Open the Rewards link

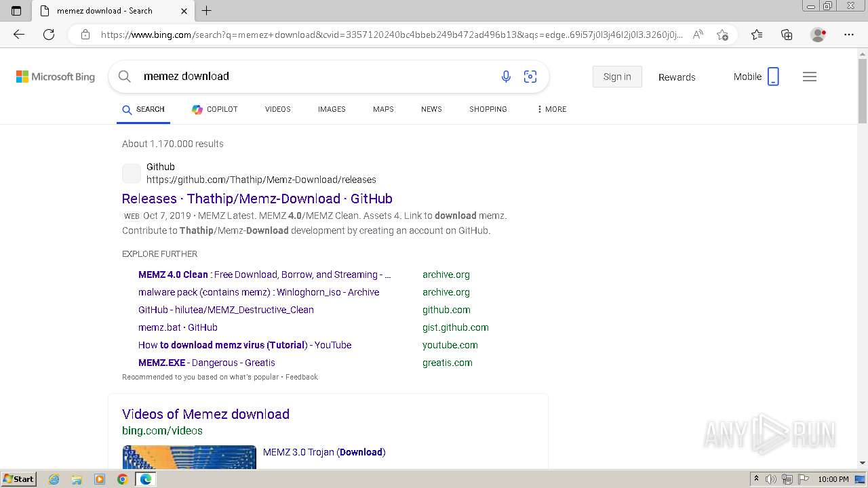click(677, 77)
